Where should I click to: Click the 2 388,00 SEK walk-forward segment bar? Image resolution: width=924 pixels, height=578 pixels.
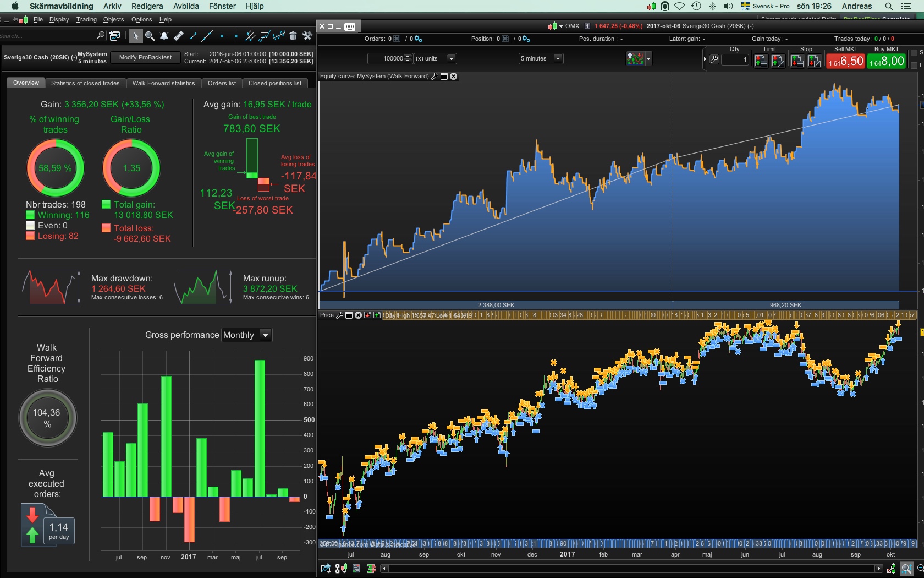click(x=496, y=305)
